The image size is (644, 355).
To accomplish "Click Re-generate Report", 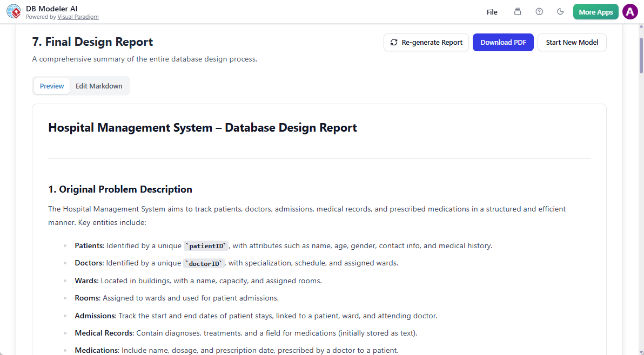I will click(426, 42).
